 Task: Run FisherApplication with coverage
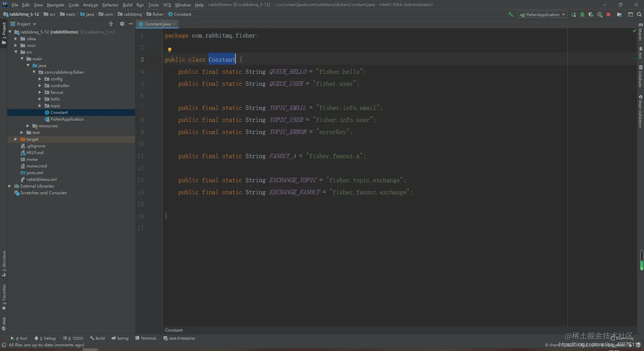591,14
